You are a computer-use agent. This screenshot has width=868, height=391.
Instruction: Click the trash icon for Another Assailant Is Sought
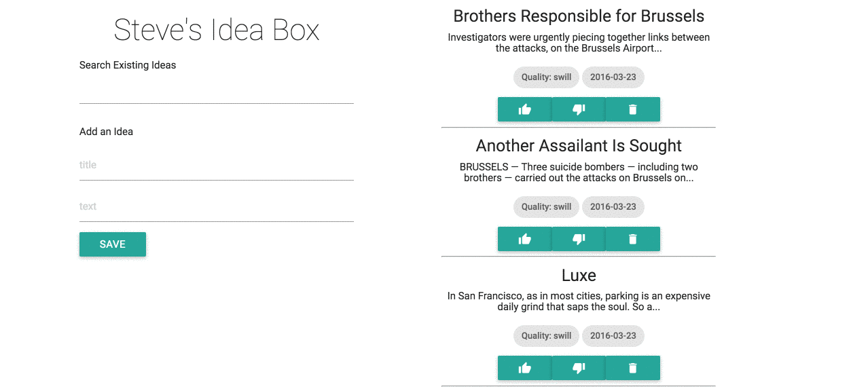coord(632,238)
